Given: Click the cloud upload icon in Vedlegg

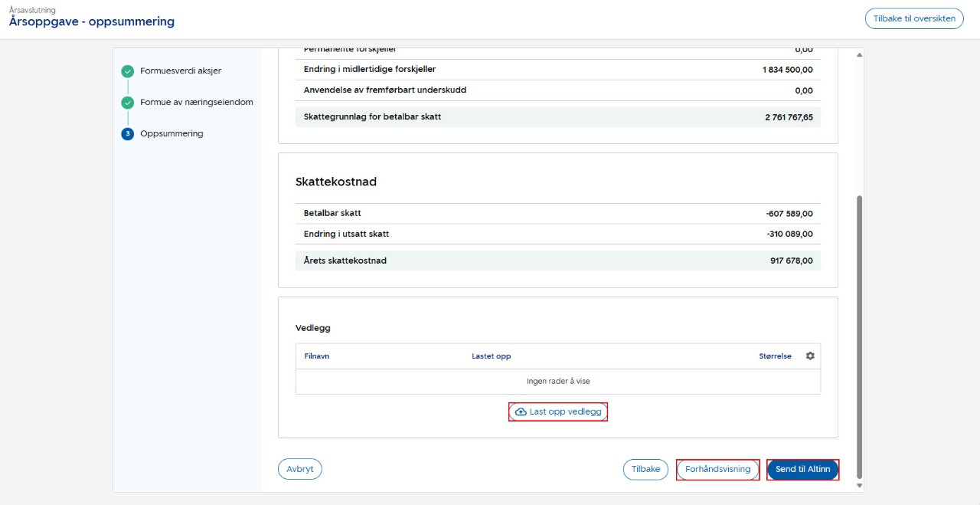Looking at the screenshot, I should click(x=521, y=412).
